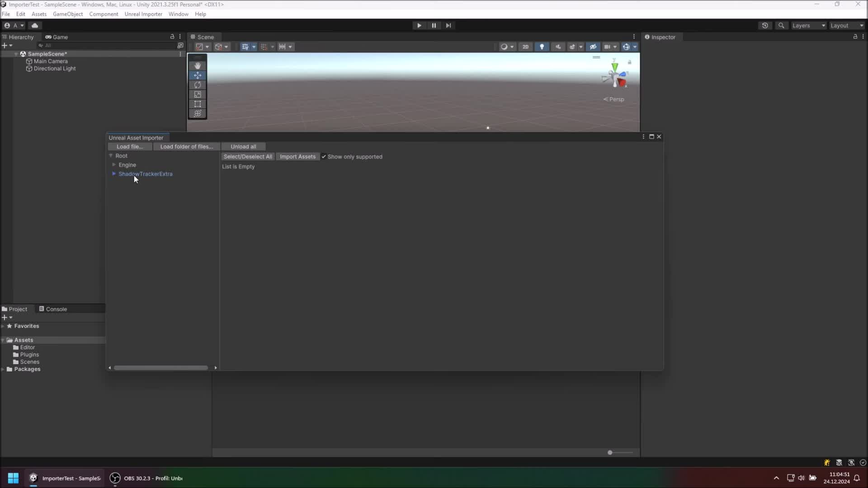Select the Scale tool

pos(198,94)
